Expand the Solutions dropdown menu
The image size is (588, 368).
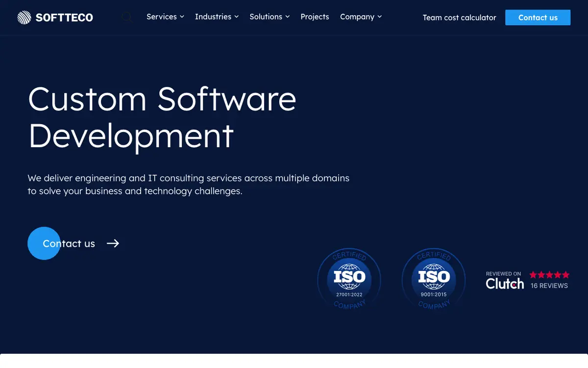[x=269, y=17]
